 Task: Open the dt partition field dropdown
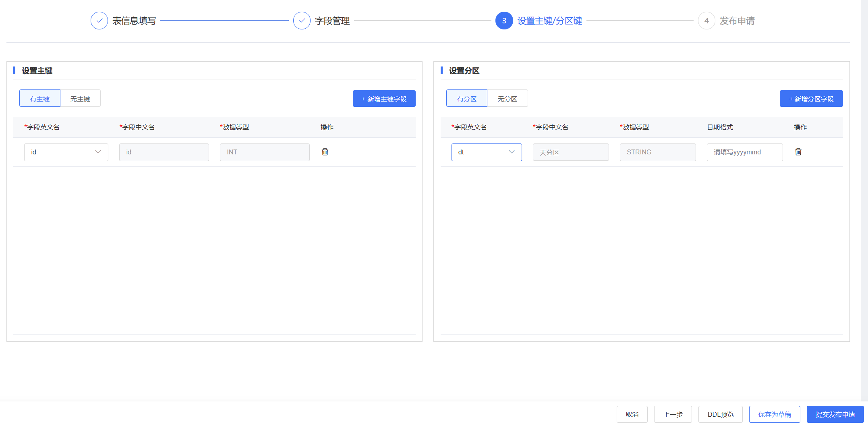(487, 152)
